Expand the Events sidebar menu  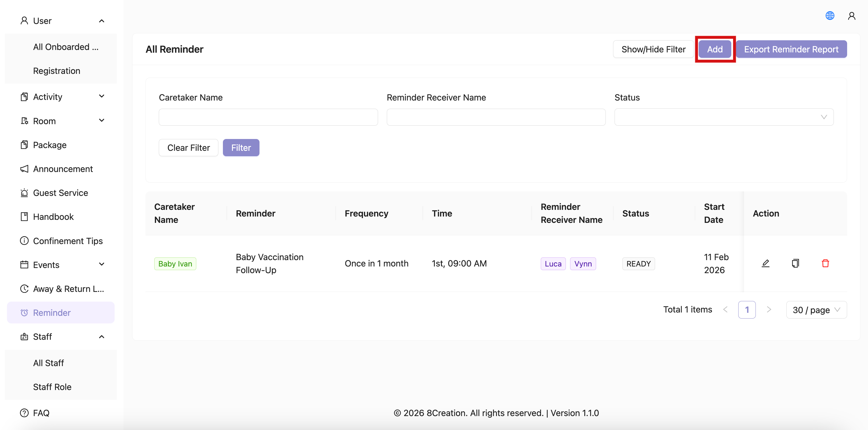pyautogui.click(x=62, y=265)
